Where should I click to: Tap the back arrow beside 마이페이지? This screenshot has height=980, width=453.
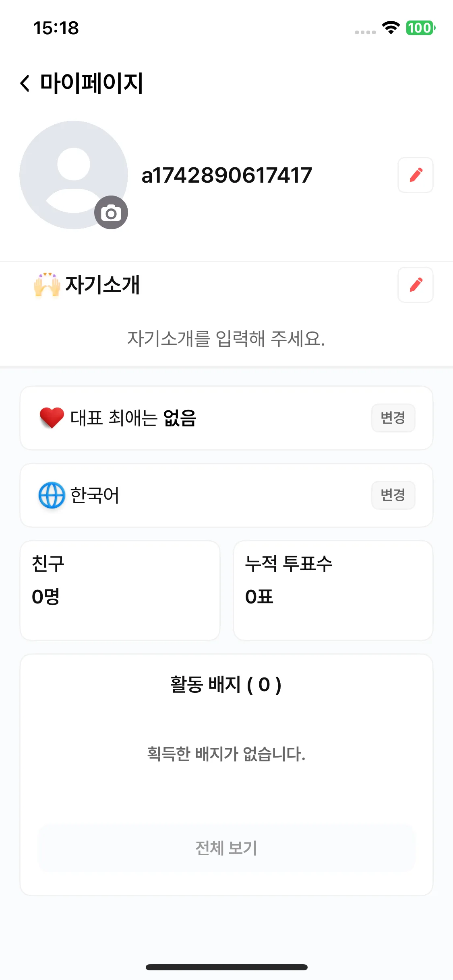(25, 83)
